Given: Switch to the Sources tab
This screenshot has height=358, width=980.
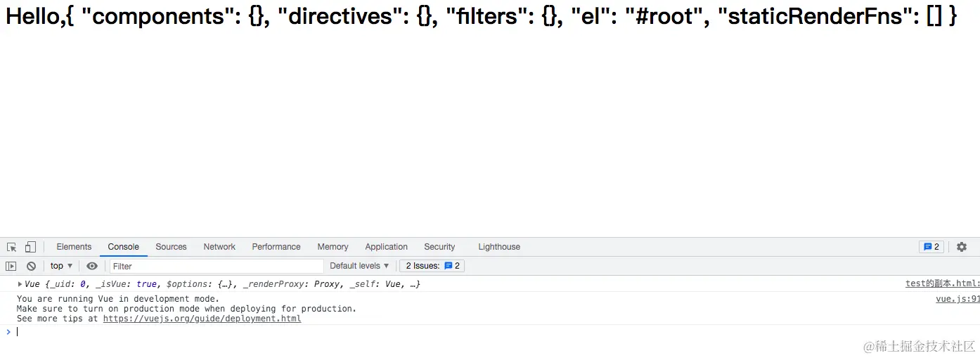Looking at the screenshot, I should point(171,247).
